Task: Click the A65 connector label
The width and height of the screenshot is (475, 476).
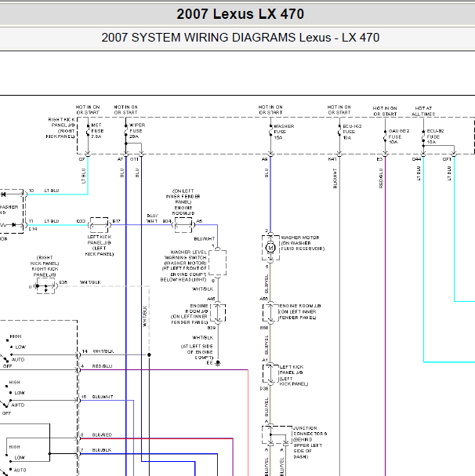Action: click(263, 299)
